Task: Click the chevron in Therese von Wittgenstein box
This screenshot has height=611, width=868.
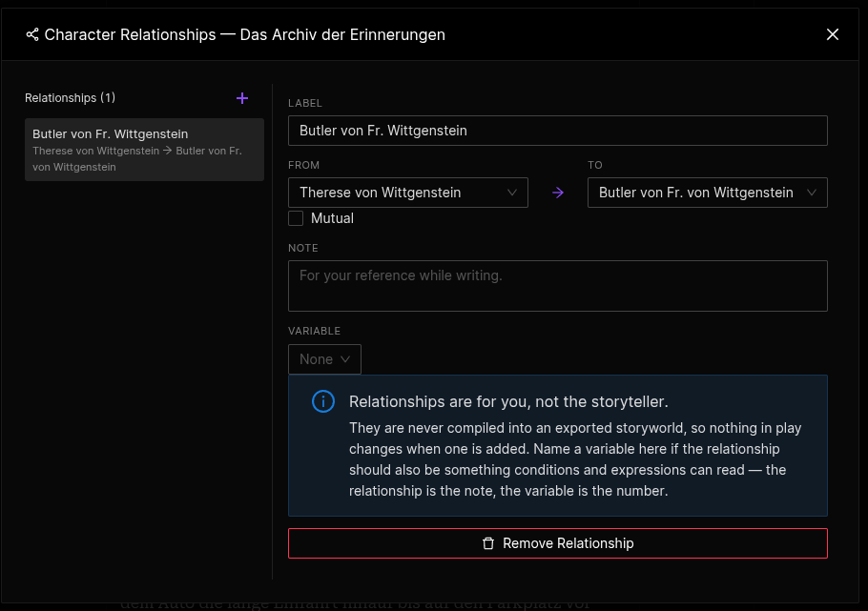Action: 512,193
